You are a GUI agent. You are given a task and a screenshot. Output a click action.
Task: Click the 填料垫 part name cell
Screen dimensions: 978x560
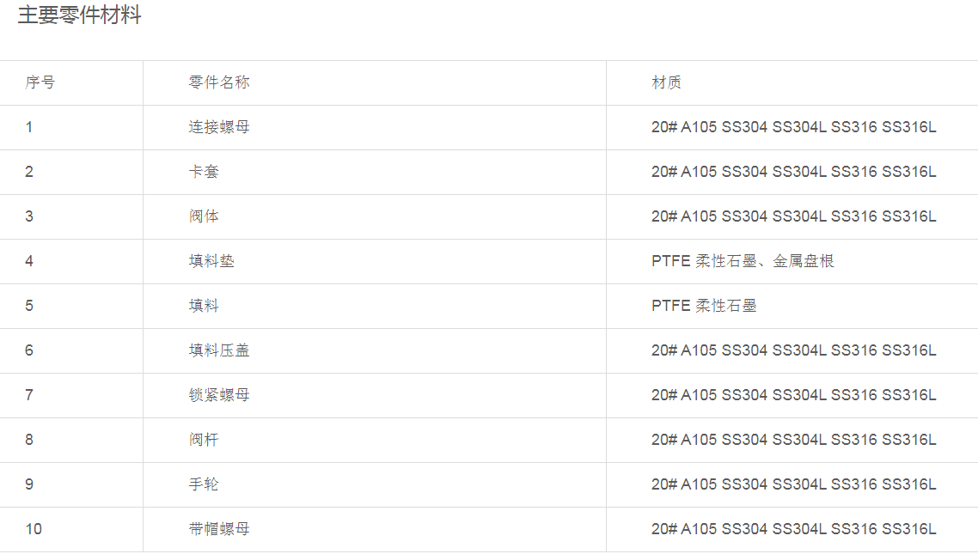click(x=211, y=261)
